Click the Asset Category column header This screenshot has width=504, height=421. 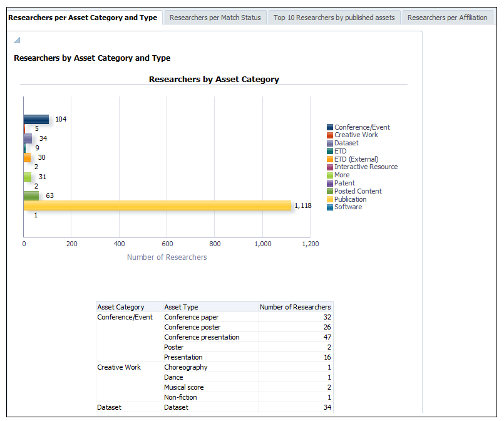pos(121,307)
